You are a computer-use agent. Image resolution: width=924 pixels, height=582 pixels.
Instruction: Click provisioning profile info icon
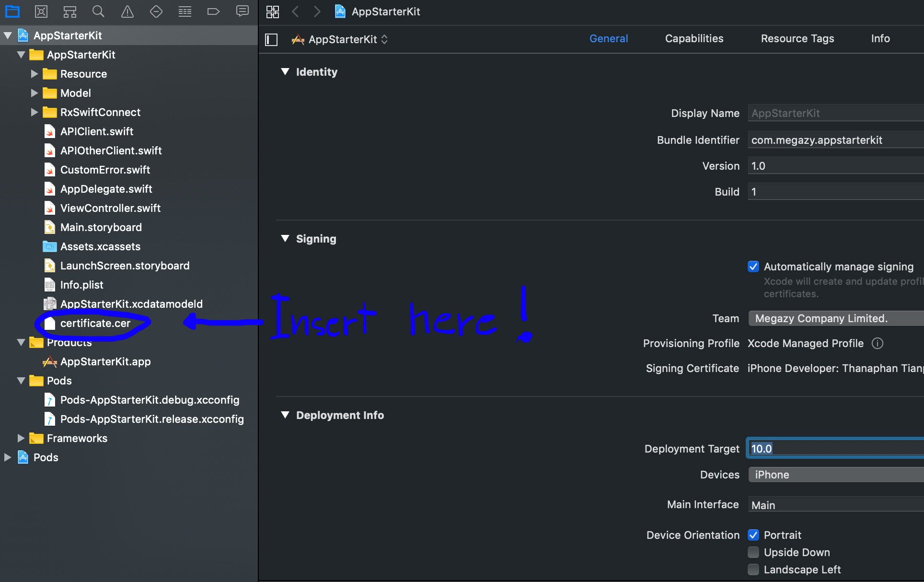[x=877, y=343]
